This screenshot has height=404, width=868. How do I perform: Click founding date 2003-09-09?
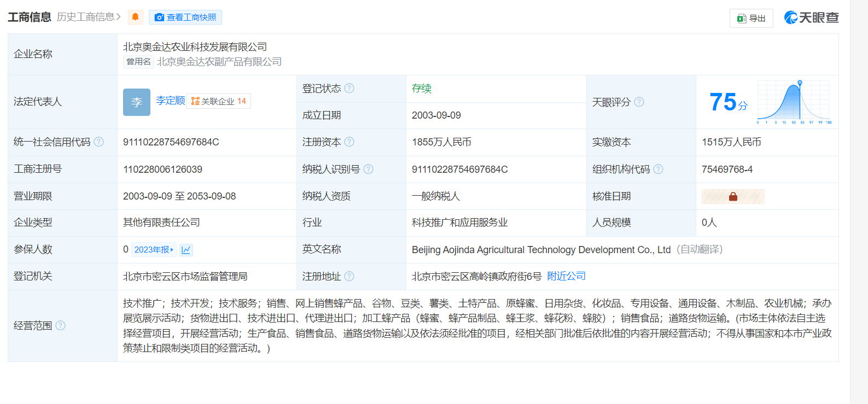[436, 115]
